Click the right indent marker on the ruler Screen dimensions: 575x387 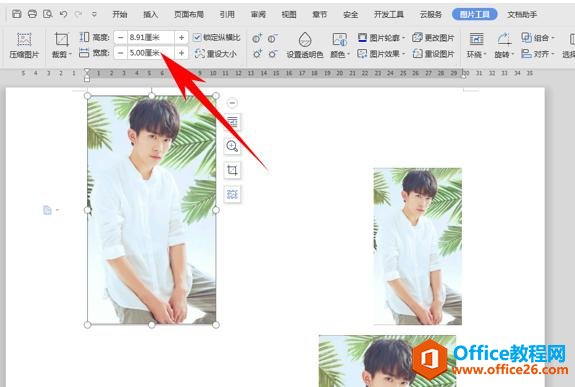(464, 75)
